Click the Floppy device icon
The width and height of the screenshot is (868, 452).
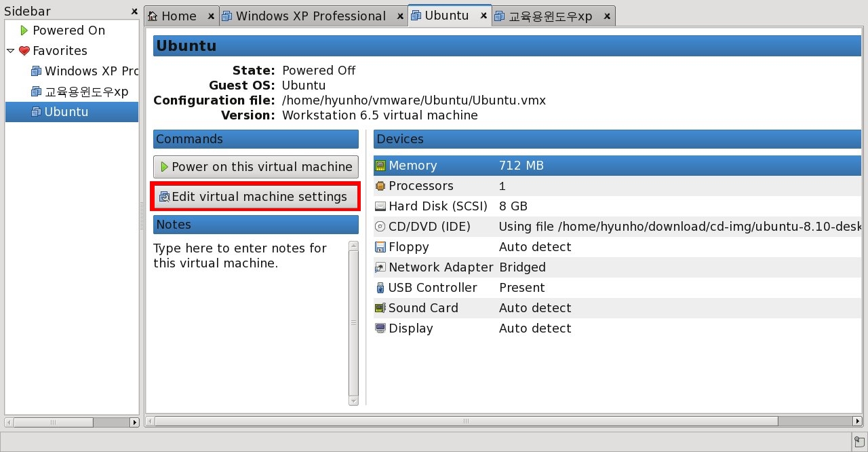(380, 247)
